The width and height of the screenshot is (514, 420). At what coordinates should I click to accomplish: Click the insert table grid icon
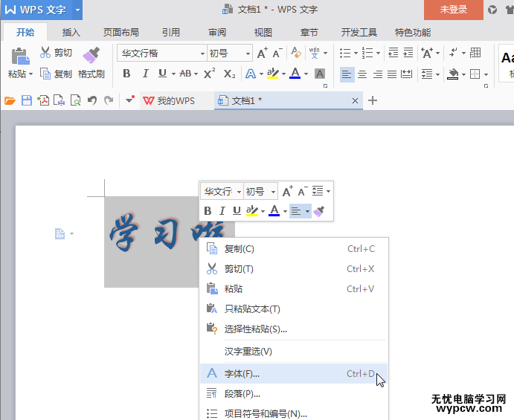click(x=475, y=53)
